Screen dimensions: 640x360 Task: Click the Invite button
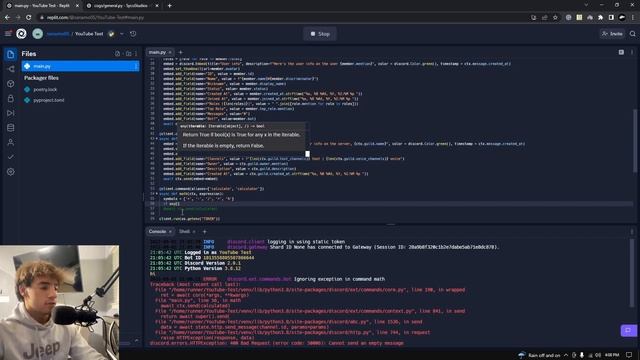[612, 34]
